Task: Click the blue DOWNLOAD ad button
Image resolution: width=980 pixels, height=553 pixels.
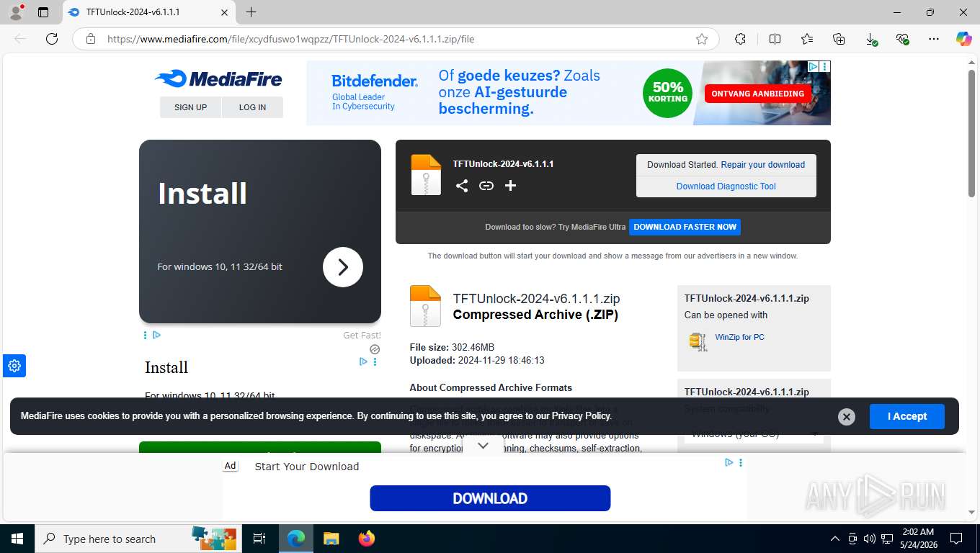Action: pyautogui.click(x=490, y=498)
